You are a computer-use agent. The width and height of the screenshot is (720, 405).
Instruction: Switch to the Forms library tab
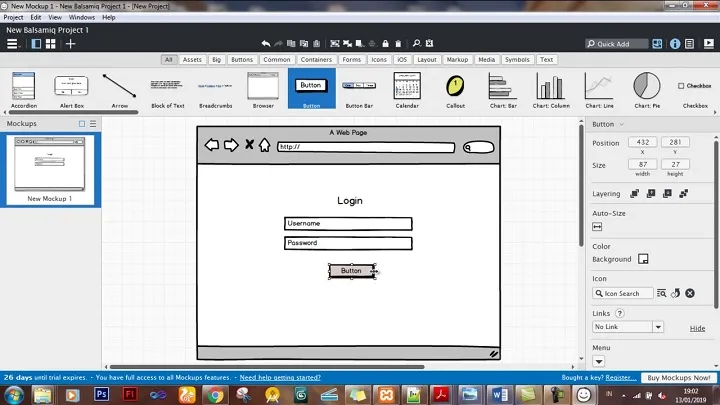351,60
